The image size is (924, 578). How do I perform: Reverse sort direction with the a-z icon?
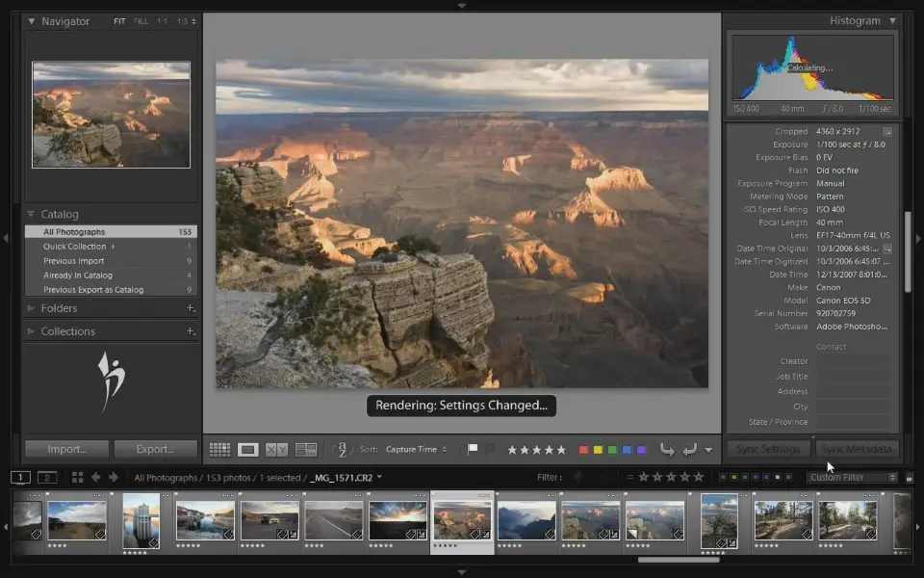pyautogui.click(x=340, y=449)
